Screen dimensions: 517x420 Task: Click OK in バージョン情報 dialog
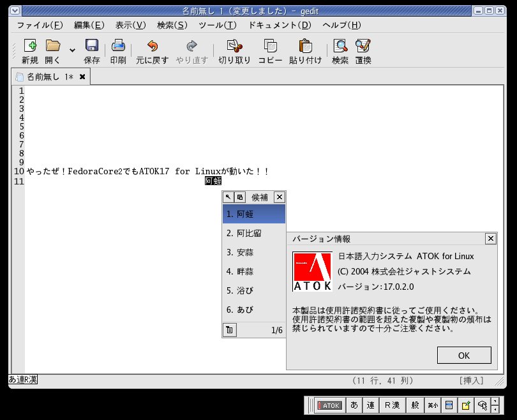tap(464, 356)
